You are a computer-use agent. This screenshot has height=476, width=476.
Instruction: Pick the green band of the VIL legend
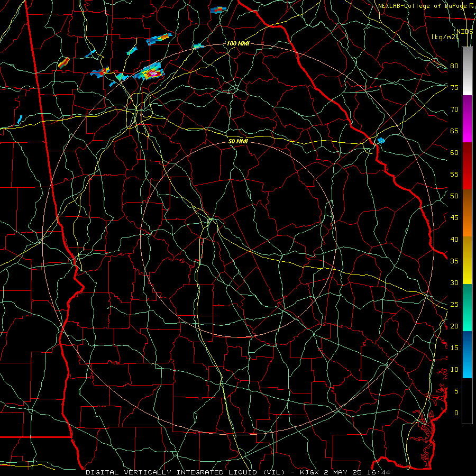point(467,307)
